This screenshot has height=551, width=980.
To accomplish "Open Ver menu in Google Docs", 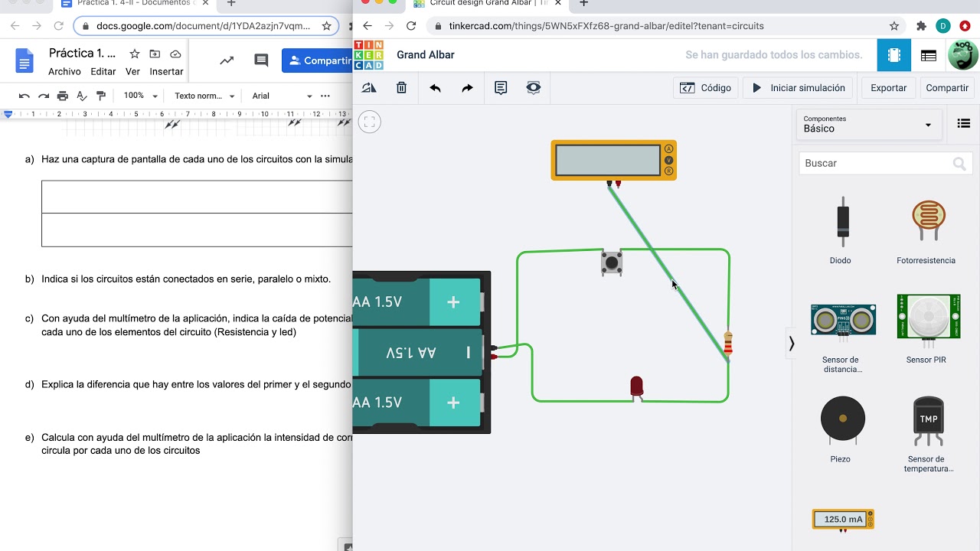I will coord(132,72).
